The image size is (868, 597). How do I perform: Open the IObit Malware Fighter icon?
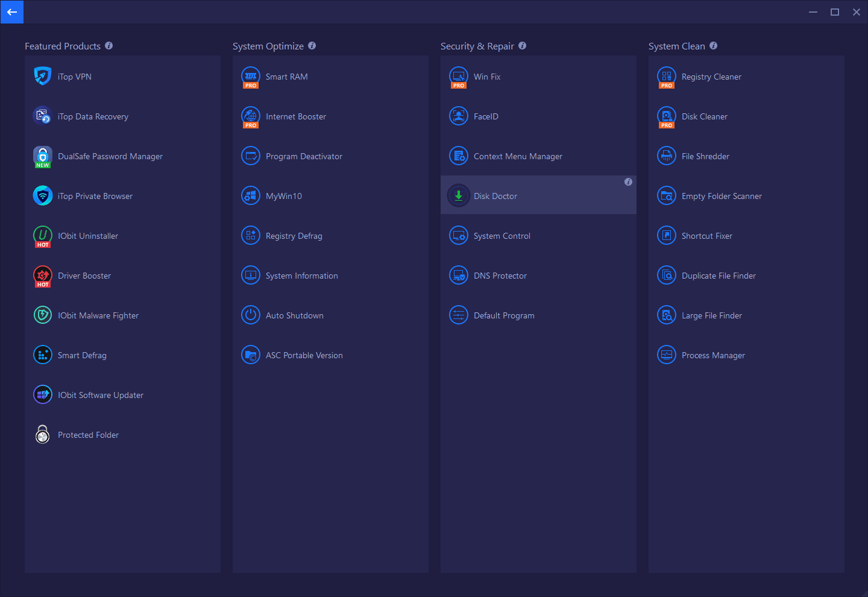[43, 315]
